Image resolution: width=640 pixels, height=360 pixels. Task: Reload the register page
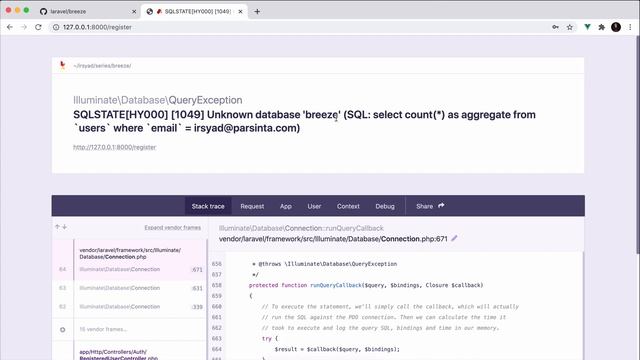[38, 27]
